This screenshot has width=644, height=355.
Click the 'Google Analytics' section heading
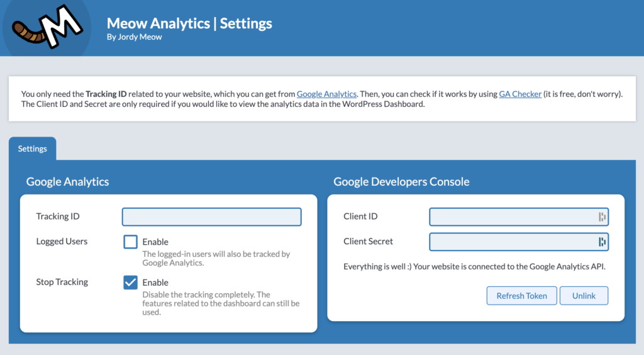67,182
